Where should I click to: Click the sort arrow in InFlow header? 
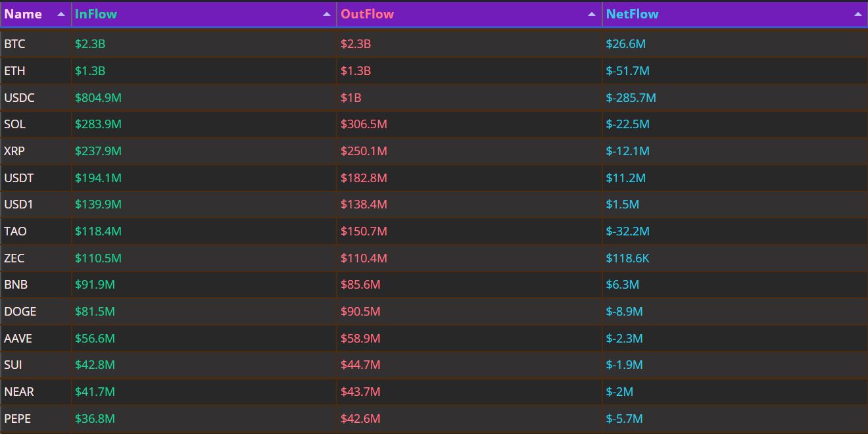[327, 14]
